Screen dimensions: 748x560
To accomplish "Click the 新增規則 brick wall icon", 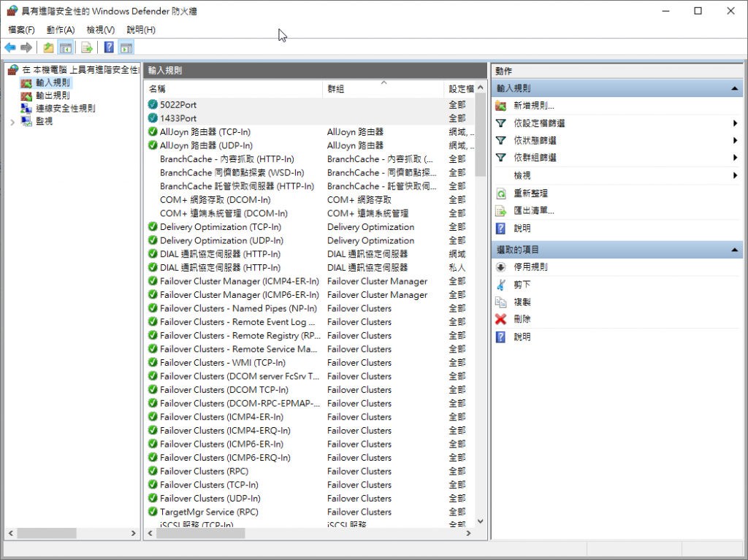I will [x=500, y=106].
